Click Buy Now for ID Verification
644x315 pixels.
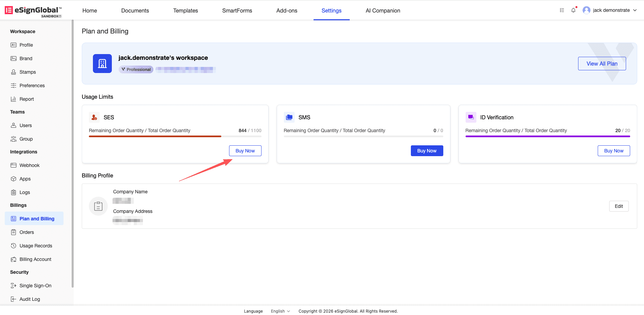tap(614, 151)
